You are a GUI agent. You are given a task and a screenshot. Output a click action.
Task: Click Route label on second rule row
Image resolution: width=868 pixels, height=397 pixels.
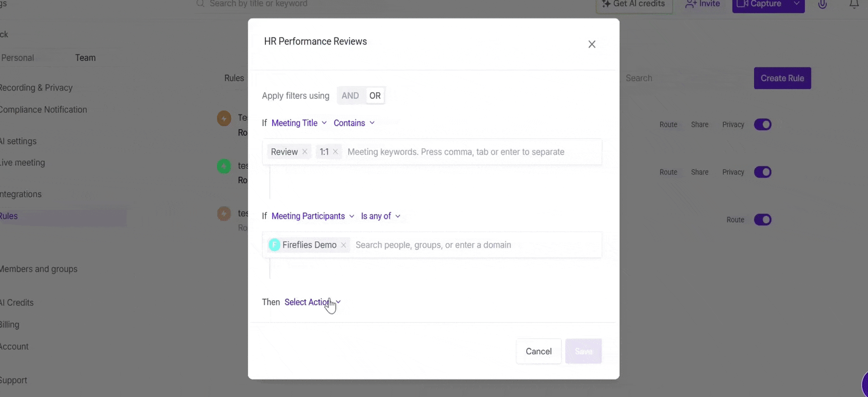[x=668, y=172]
